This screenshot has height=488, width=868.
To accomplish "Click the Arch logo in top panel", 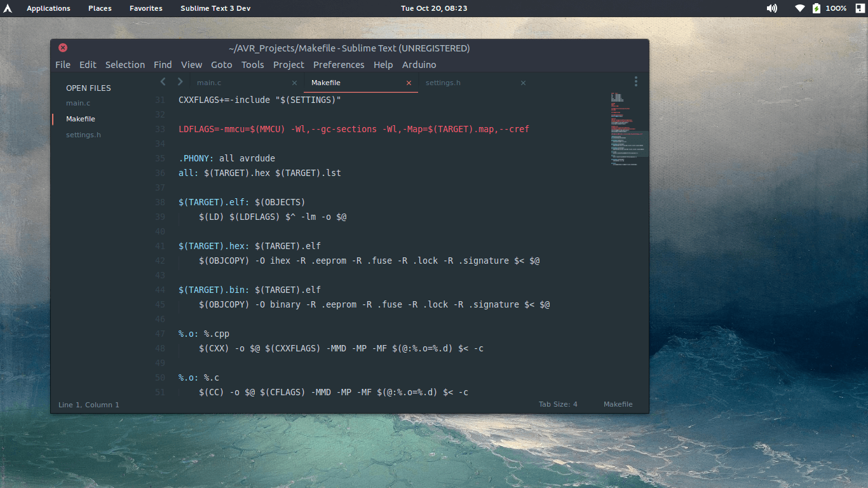I will pyautogui.click(x=8, y=8).
